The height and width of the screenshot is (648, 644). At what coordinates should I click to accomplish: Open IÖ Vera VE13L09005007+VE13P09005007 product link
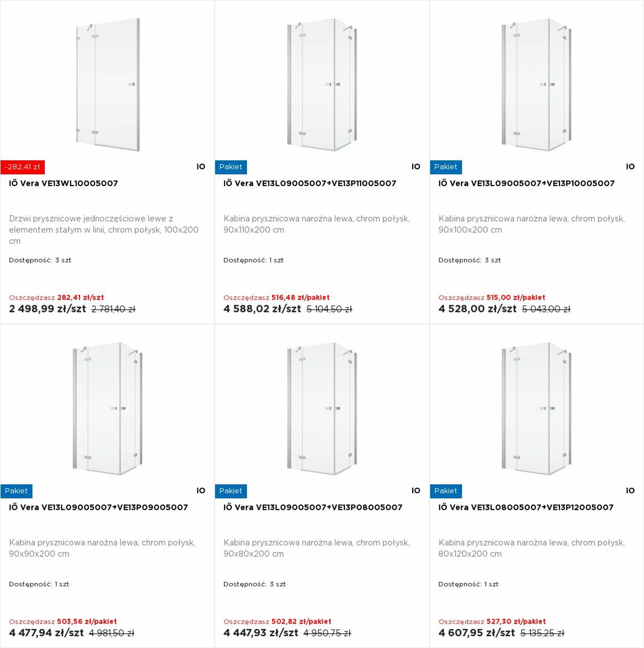coord(98,507)
